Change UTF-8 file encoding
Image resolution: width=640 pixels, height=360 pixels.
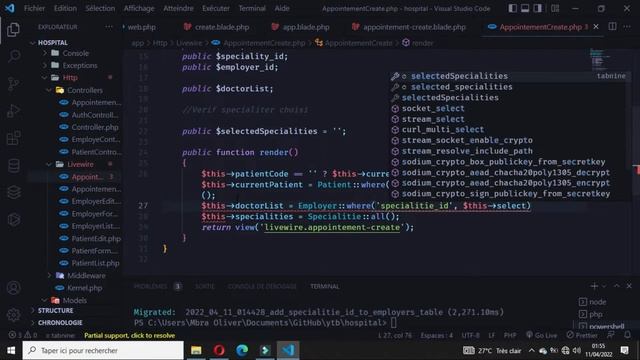pyautogui.click(x=471, y=335)
